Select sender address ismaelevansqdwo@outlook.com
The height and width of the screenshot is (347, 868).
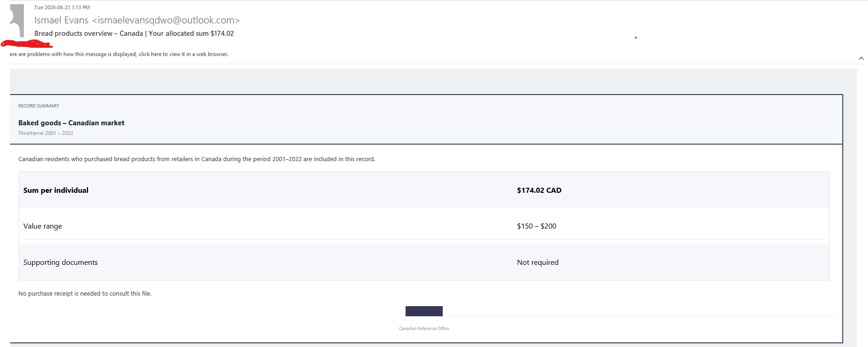pyautogui.click(x=166, y=20)
